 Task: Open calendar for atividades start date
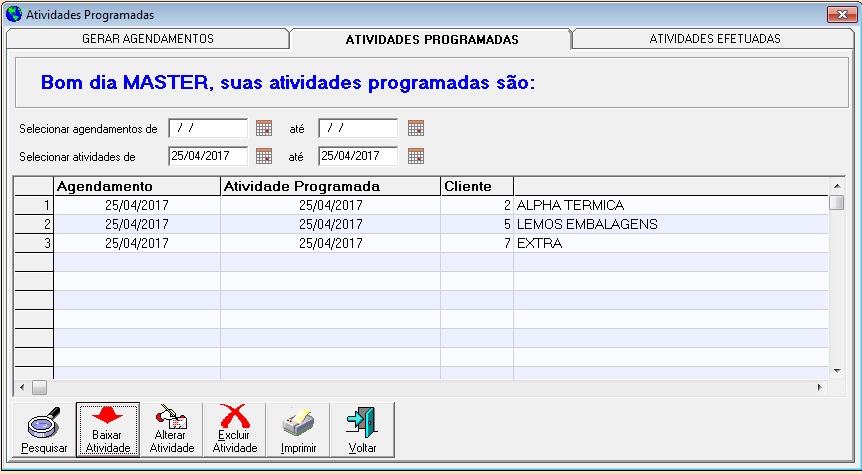[264, 156]
